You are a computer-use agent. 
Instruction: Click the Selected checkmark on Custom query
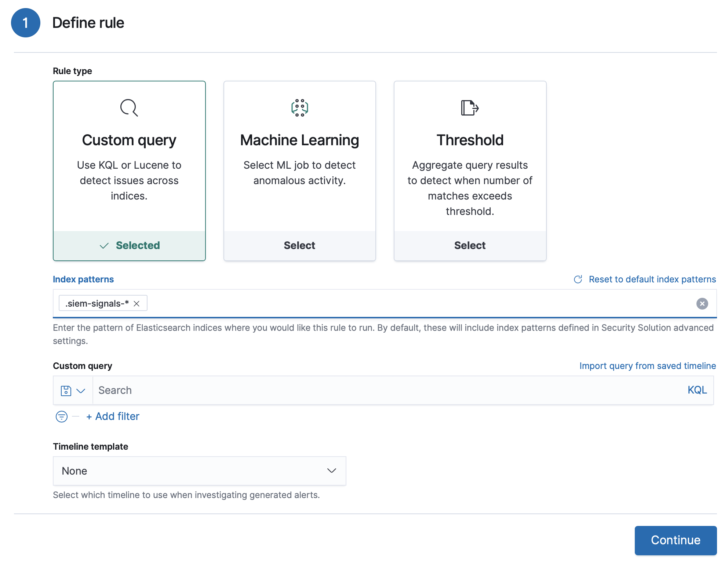[104, 246]
